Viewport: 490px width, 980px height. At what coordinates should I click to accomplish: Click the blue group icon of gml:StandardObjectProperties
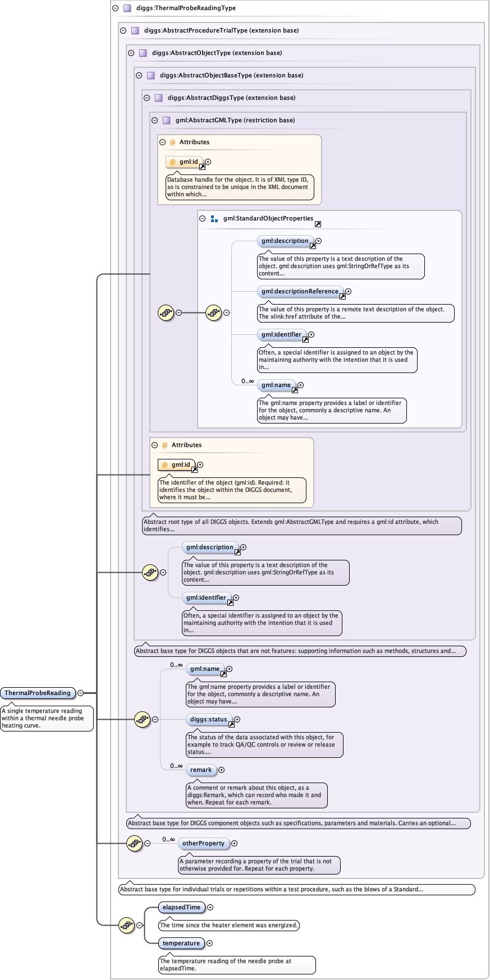point(214,219)
